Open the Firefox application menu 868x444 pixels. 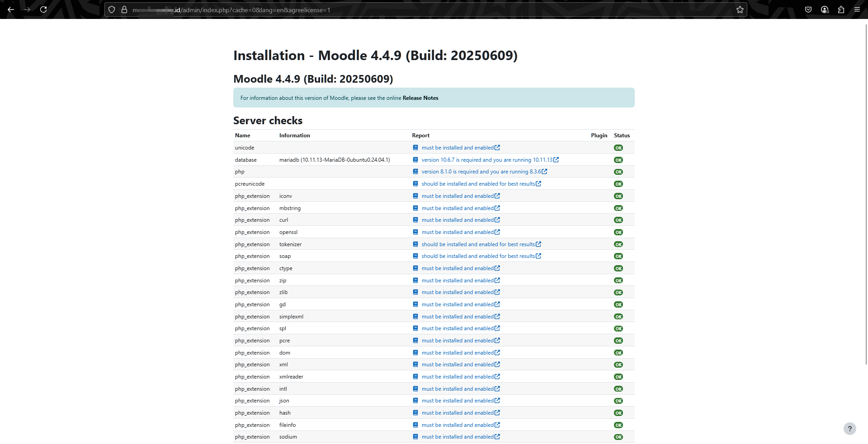pos(858,9)
